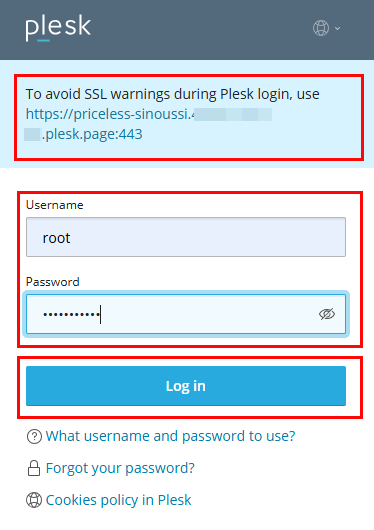374x530 pixels.
Task: Click the Log in button
Action: 186,386
